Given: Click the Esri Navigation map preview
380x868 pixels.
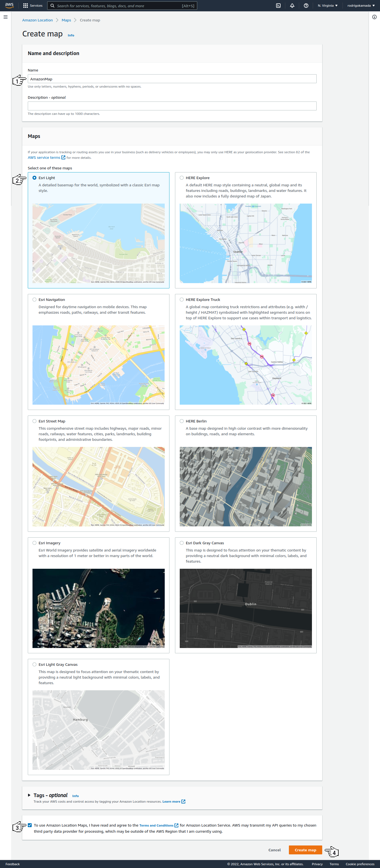Looking at the screenshot, I should click(98, 365).
